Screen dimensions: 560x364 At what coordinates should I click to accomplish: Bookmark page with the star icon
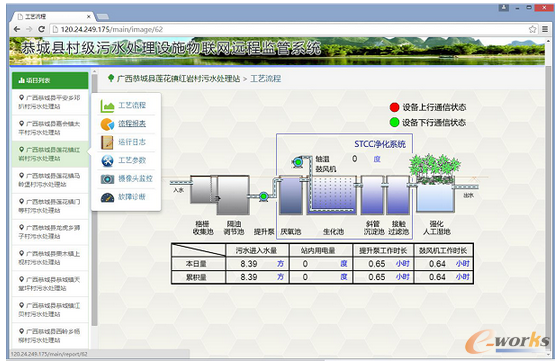[532, 29]
